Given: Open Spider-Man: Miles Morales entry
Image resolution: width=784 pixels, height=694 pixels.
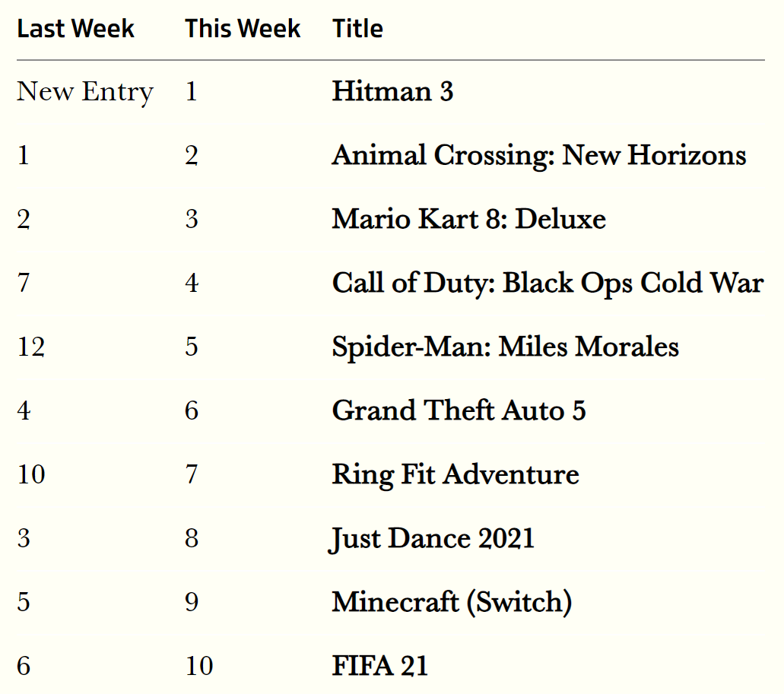Looking at the screenshot, I should tap(505, 347).
